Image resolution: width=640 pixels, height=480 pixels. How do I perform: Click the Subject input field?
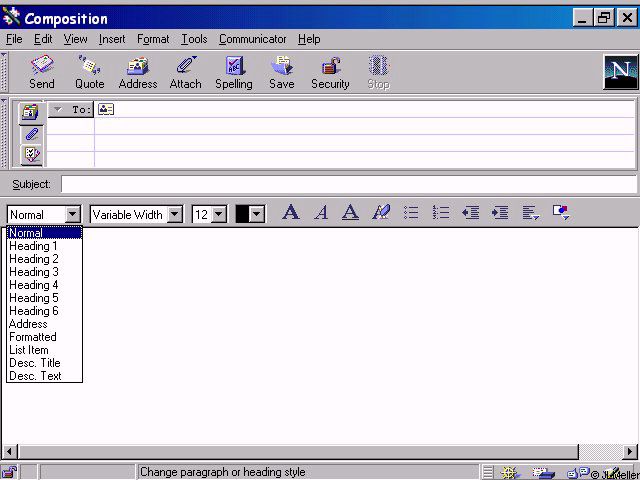tap(349, 184)
